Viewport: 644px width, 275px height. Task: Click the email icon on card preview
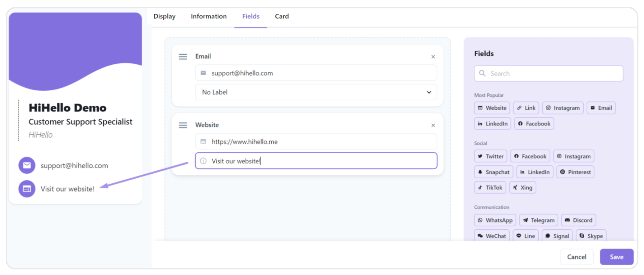[x=27, y=165]
